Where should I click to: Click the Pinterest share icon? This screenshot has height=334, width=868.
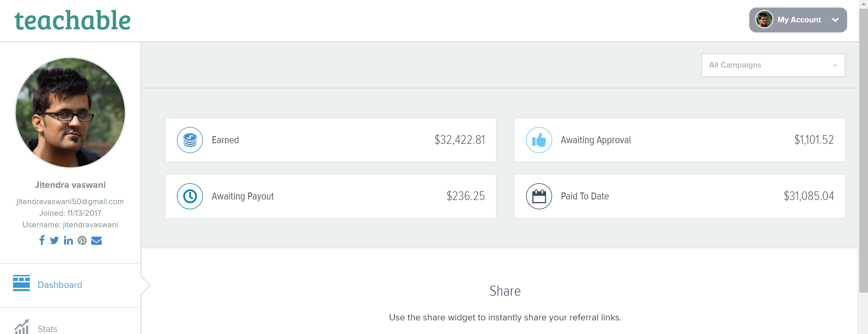82,240
